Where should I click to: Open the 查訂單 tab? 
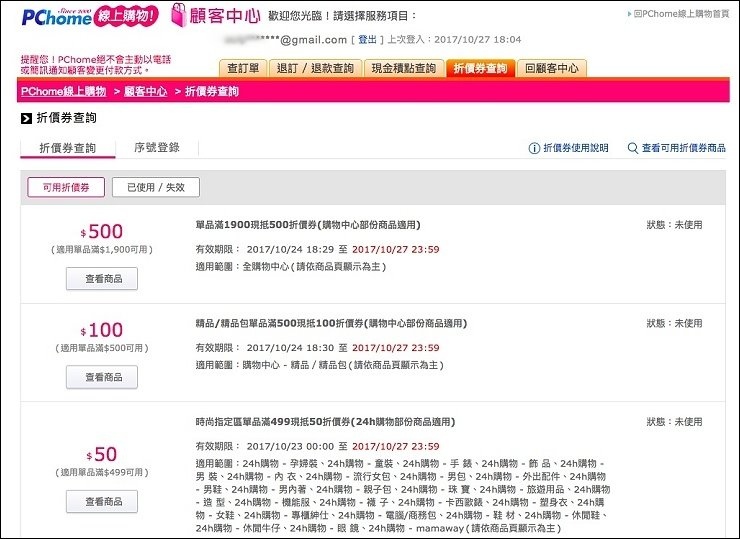(x=243, y=68)
